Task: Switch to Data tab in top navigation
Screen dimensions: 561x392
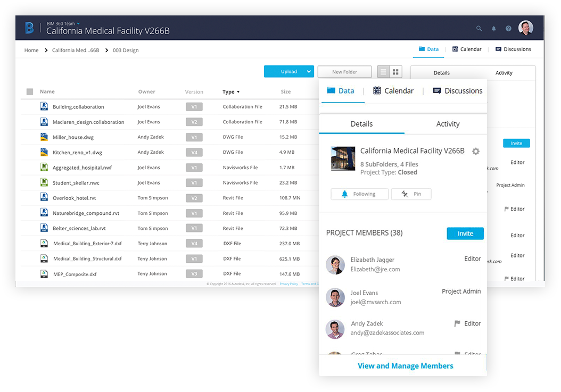Action: (x=428, y=49)
